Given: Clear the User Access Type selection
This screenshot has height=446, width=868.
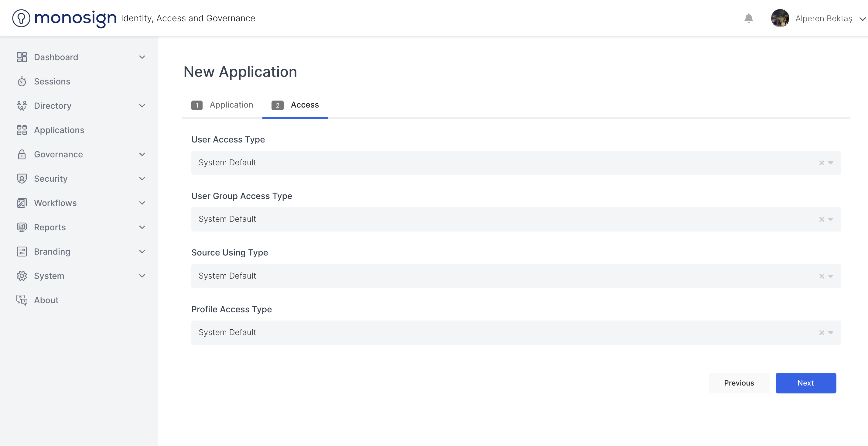Looking at the screenshot, I should tap(822, 163).
